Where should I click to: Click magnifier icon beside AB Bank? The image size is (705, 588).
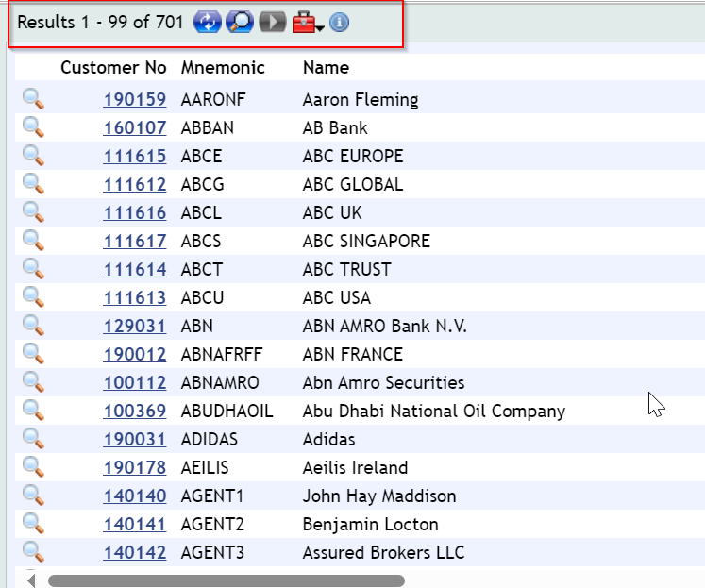[33, 127]
